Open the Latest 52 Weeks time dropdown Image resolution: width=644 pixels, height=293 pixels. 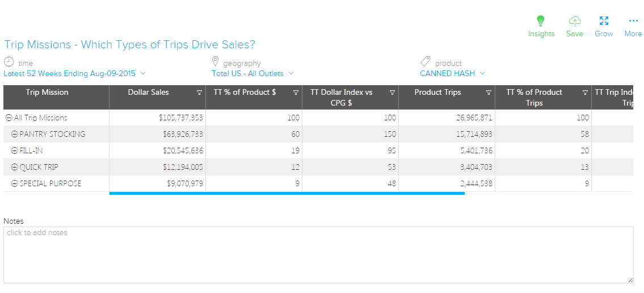74,73
